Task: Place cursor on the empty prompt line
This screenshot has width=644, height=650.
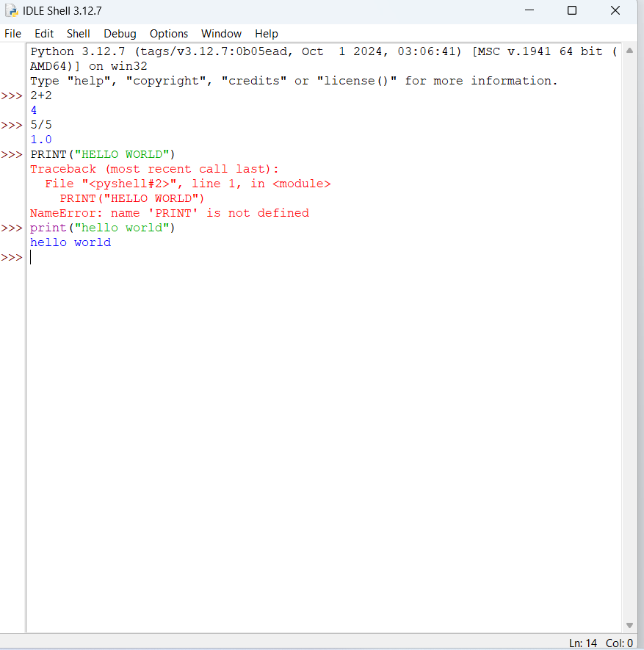Action: pos(147,257)
